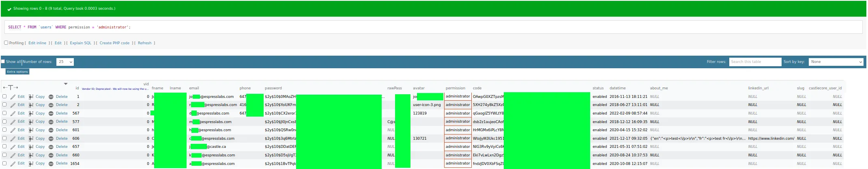The height and width of the screenshot is (169, 868).
Task: Select the checkbox for row id 567
Action: (x=4, y=113)
